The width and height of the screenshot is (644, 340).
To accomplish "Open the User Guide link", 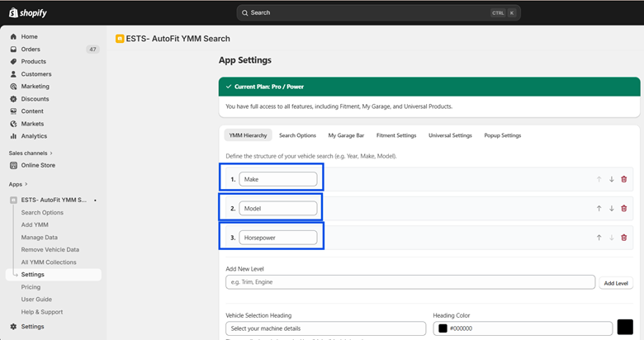I will (36, 300).
